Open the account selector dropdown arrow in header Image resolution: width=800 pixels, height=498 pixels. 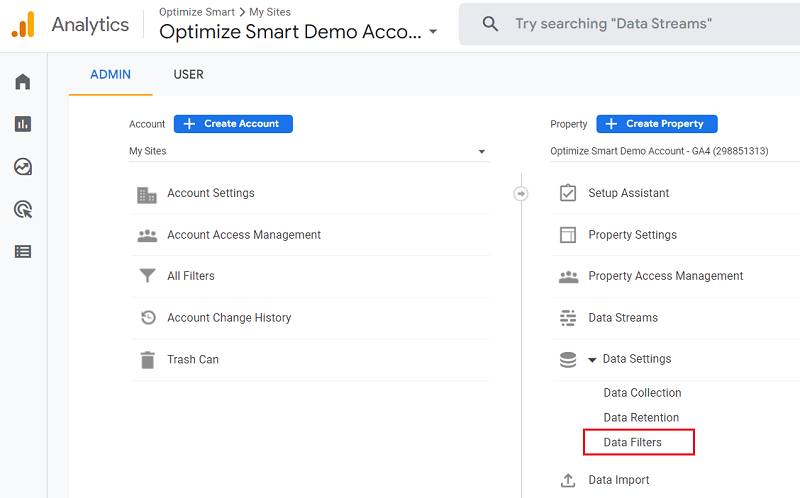click(x=433, y=32)
